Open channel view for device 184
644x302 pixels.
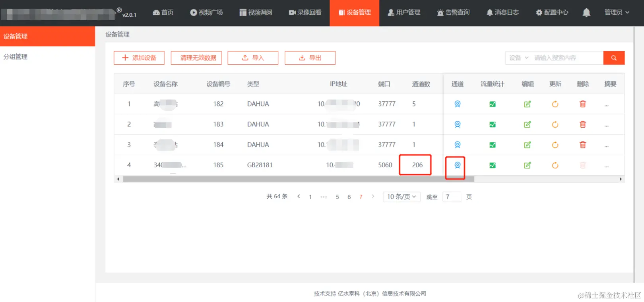click(458, 145)
